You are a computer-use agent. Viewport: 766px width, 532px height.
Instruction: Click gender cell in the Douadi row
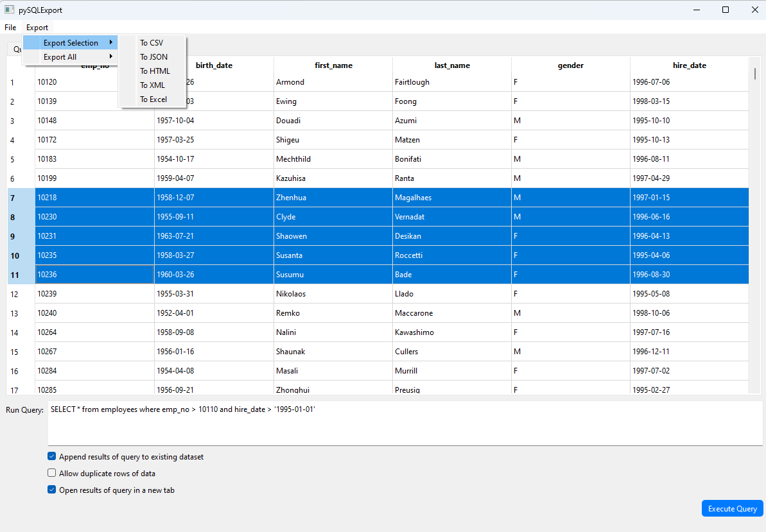571,121
